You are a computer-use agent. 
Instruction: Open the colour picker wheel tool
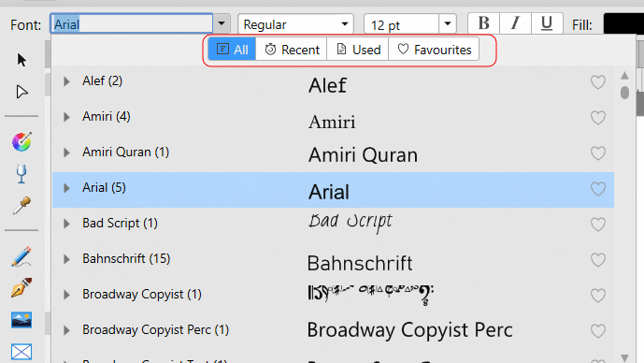pos(21,142)
